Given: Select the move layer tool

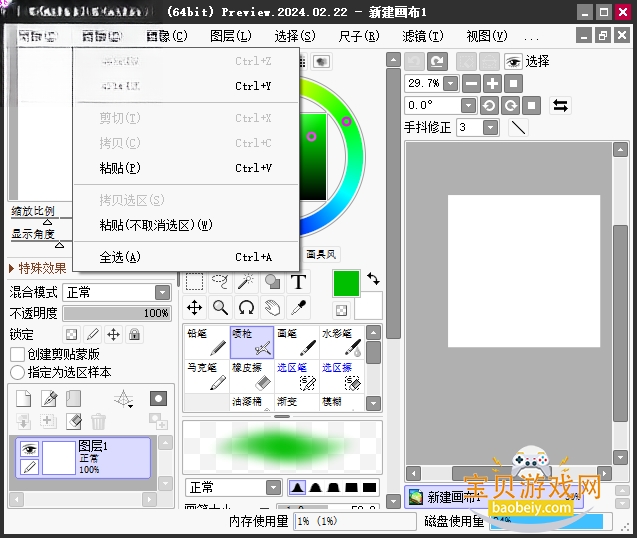Looking at the screenshot, I should (194, 308).
